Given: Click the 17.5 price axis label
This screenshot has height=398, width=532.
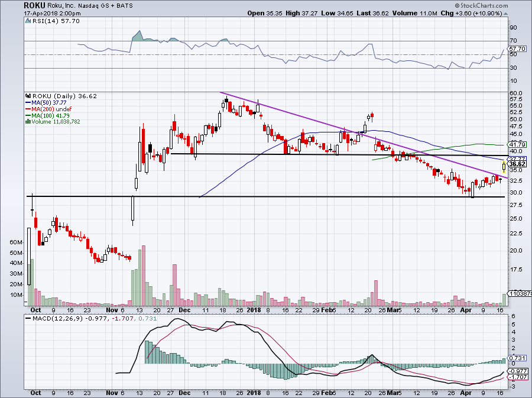Looking at the screenshot, I should 515,270.
